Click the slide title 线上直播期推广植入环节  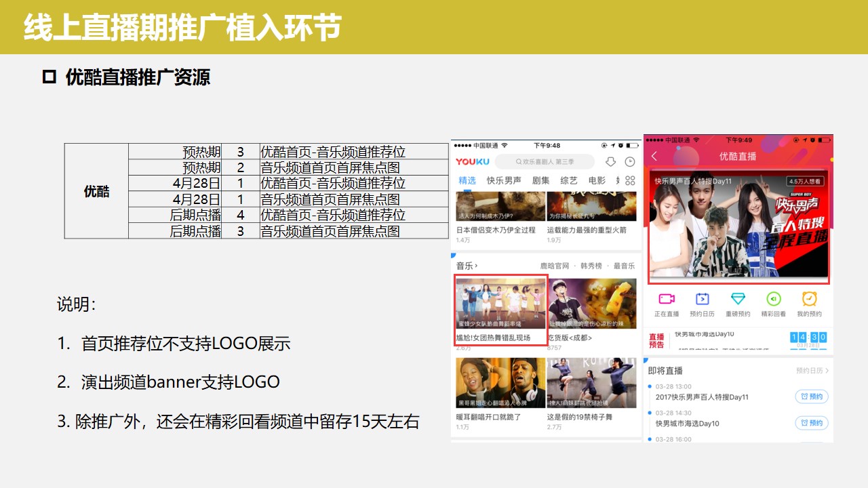pos(182,28)
